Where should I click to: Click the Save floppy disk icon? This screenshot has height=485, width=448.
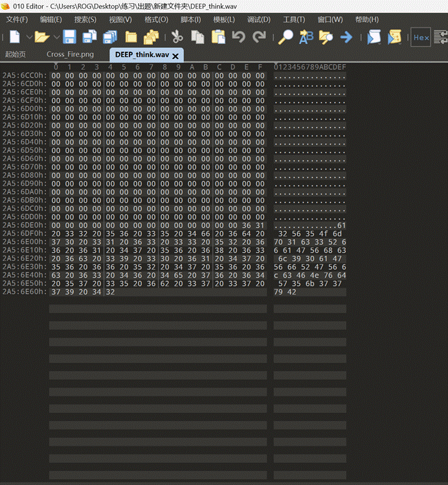click(69, 37)
